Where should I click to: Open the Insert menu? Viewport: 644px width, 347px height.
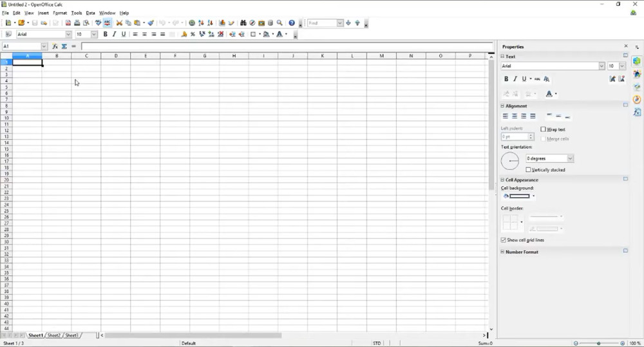tap(43, 13)
